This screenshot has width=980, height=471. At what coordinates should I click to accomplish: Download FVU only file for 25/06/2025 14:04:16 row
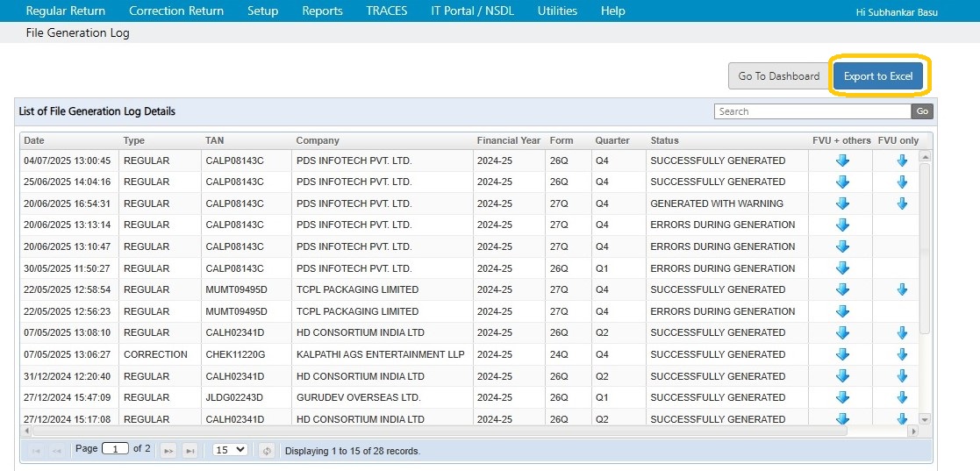pyautogui.click(x=902, y=182)
